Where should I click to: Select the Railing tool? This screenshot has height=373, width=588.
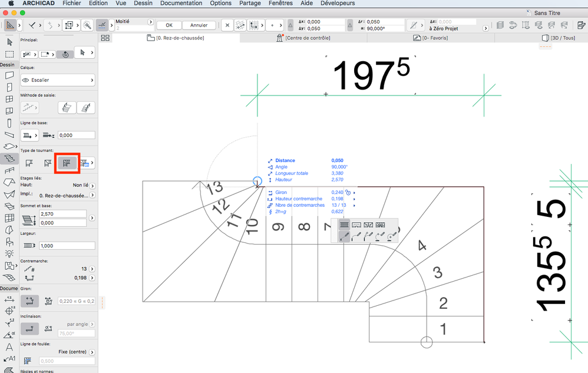pos(9,170)
